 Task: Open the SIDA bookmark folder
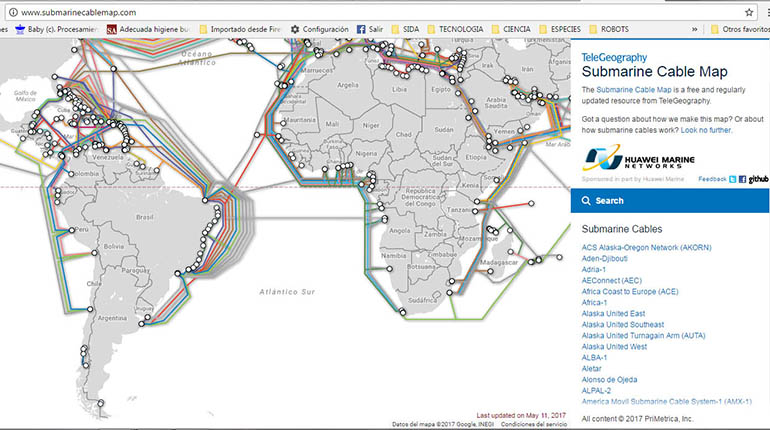(x=405, y=29)
